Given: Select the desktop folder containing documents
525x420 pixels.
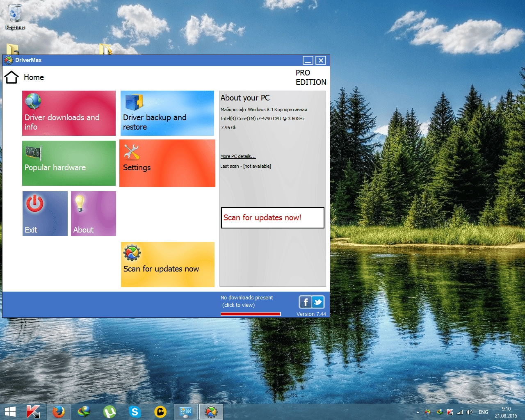Looking at the screenshot, I should pos(106,49).
